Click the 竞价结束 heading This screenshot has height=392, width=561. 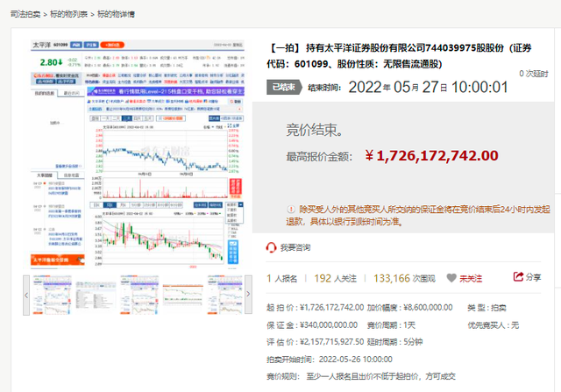pos(315,130)
